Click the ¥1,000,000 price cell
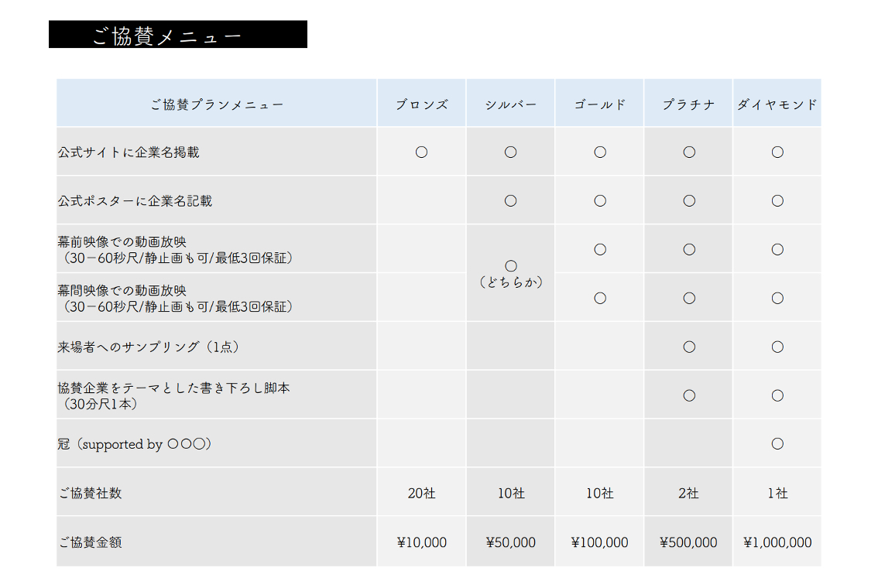Viewport: 871px width, 588px height. pyautogui.click(x=777, y=542)
